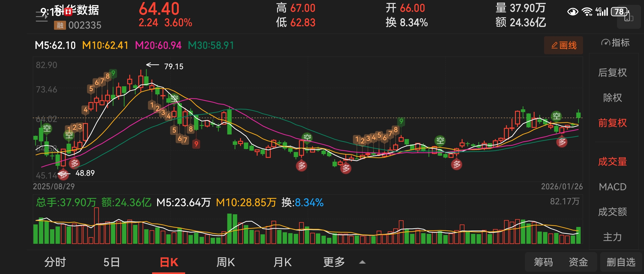
Task: Select 前复权 price adjustment mode
Action: [x=612, y=123]
